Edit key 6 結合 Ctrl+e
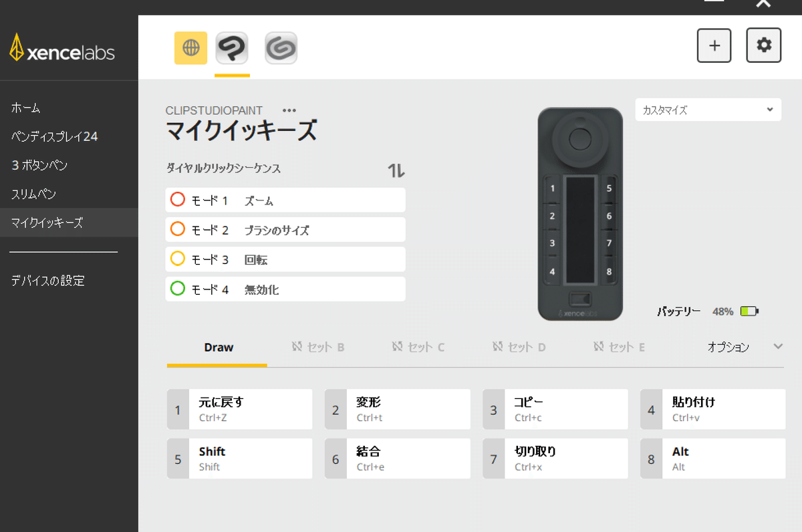The height and width of the screenshot is (532, 802). point(397,458)
